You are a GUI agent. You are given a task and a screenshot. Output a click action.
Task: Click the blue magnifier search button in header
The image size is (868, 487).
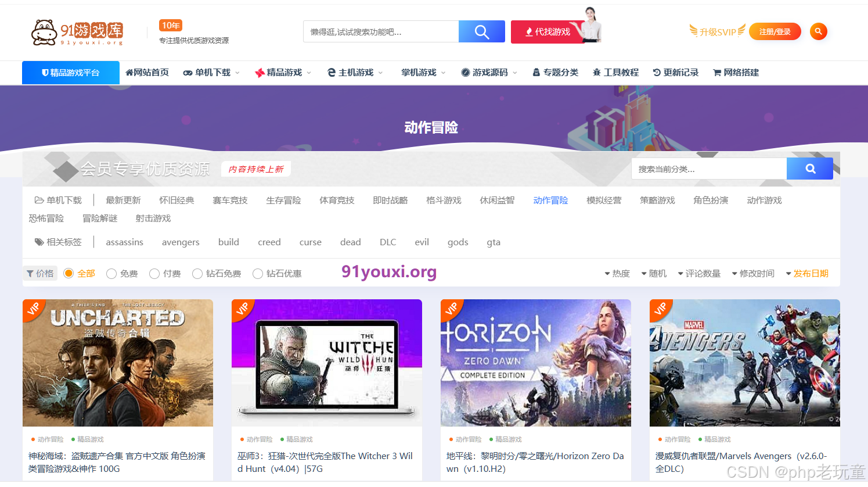(482, 31)
